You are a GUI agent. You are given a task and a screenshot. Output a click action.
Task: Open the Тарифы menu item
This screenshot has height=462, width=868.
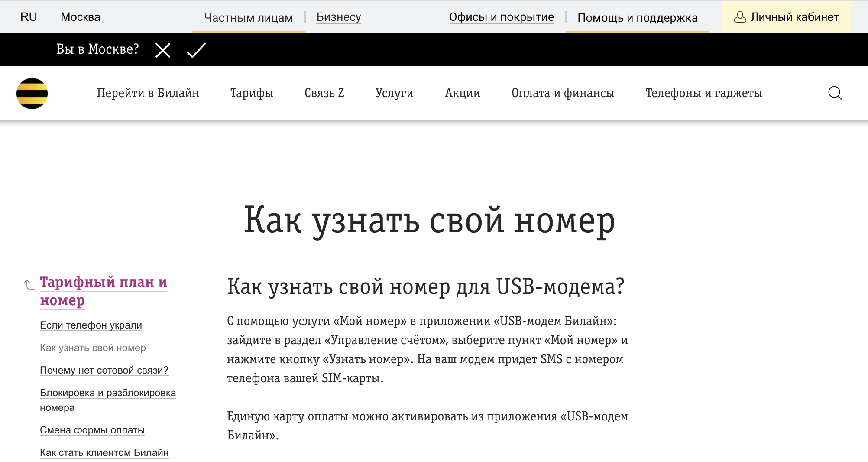pyautogui.click(x=252, y=93)
